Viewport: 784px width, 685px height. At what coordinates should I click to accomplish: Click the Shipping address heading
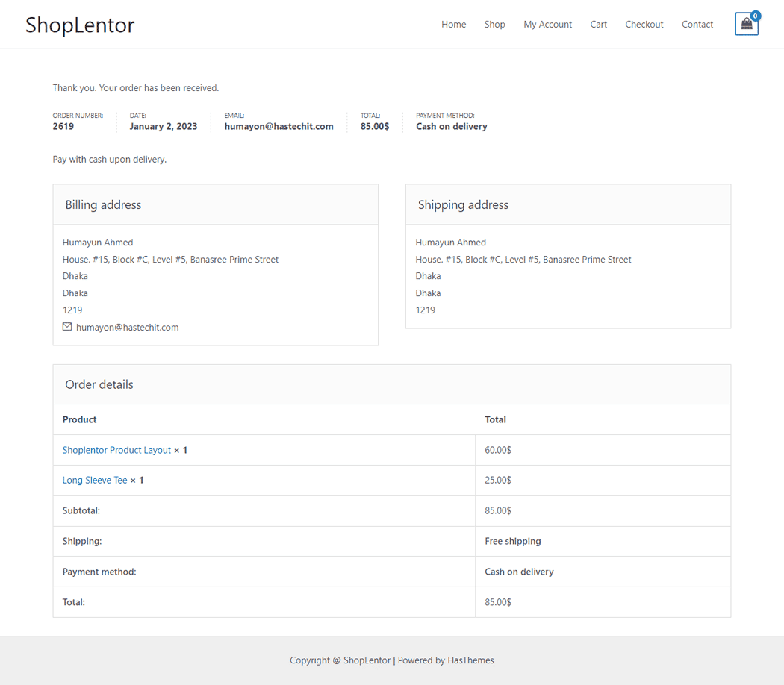463,205
